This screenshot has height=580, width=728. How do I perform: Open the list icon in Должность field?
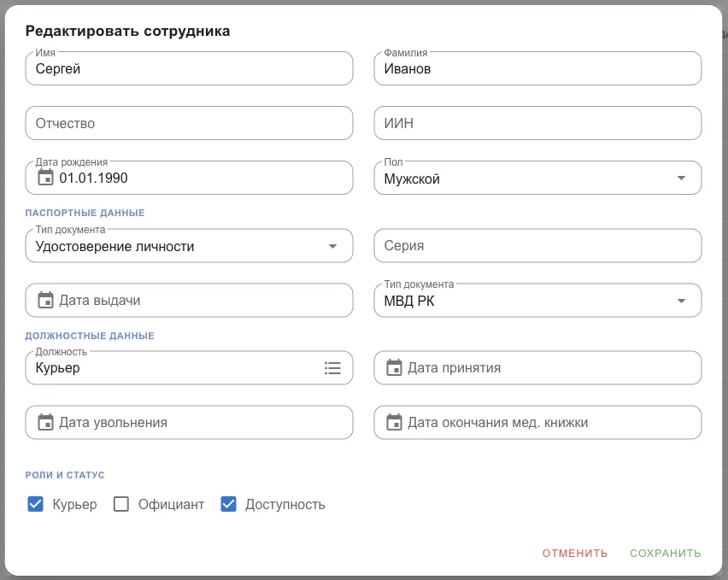coord(332,368)
